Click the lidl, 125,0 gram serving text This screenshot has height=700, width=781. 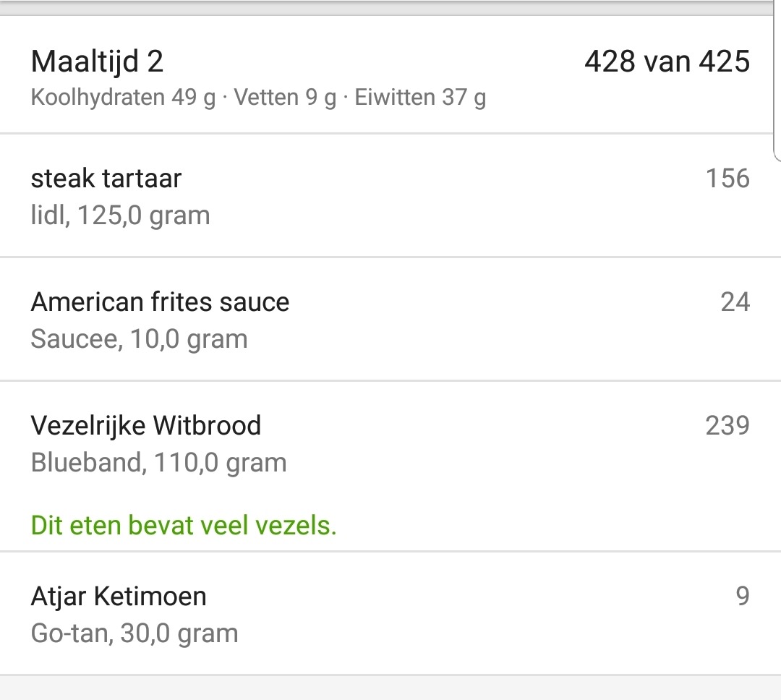click(x=119, y=215)
